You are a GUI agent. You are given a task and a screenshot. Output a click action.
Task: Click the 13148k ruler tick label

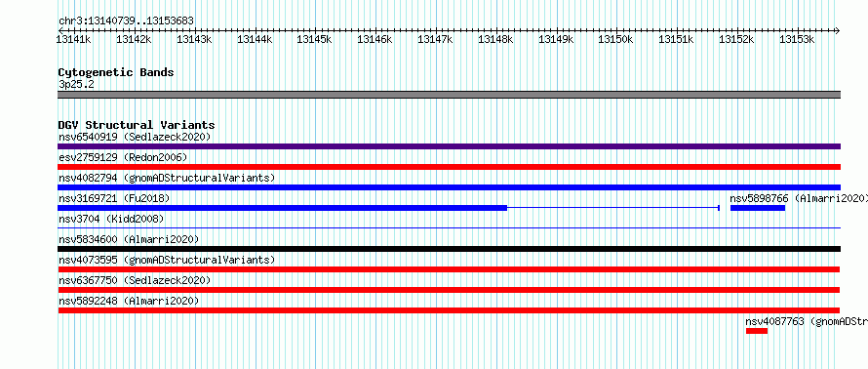494,39
